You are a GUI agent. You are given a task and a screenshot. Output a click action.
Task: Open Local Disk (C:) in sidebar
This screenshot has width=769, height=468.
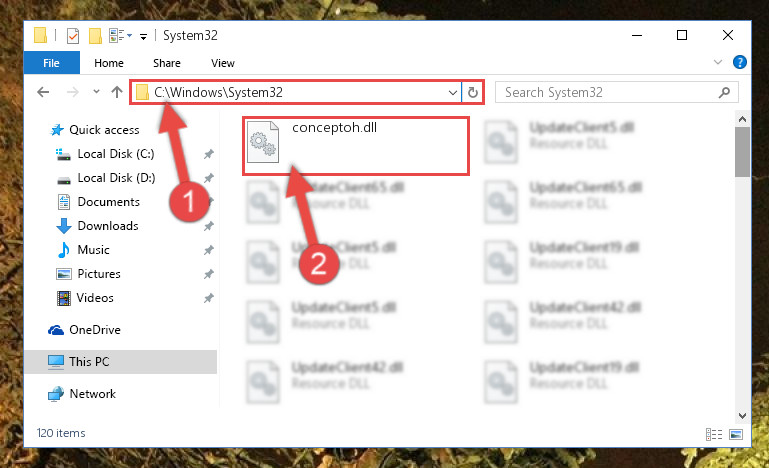pos(116,154)
